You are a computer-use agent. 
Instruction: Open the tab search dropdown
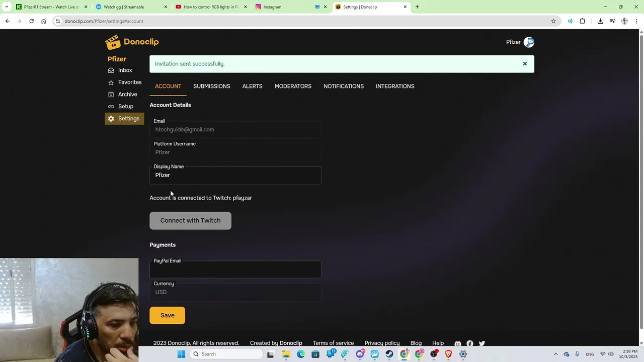pyautogui.click(x=7, y=7)
